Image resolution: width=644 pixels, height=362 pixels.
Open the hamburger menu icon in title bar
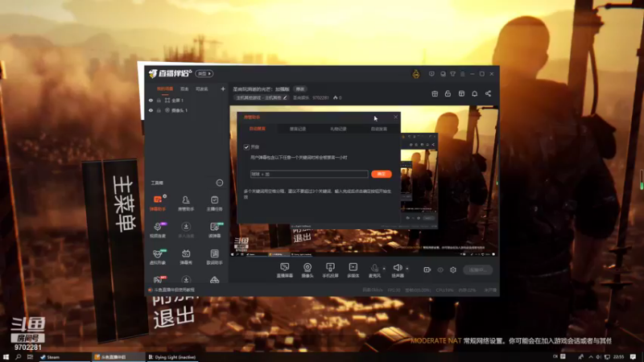(462, 74)
